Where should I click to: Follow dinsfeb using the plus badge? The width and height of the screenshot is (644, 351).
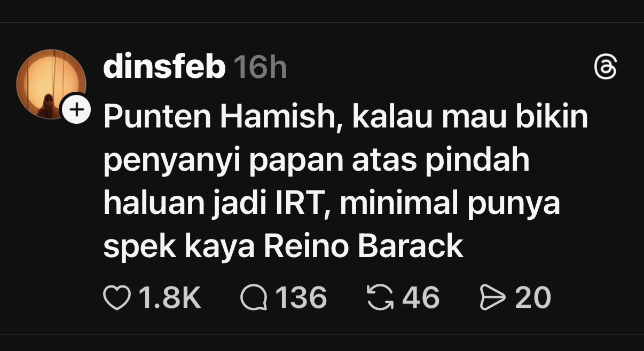77,110
